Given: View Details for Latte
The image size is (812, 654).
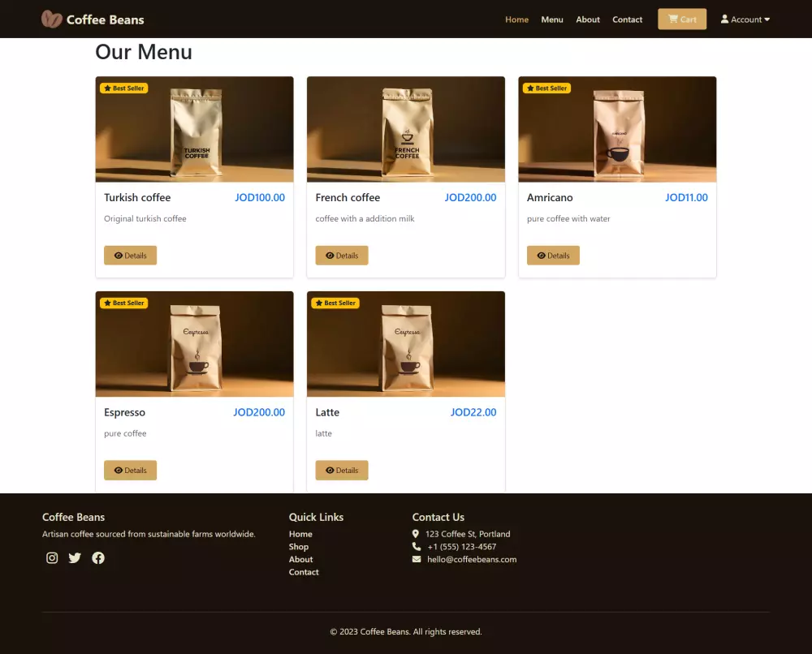Looking at the screenshot, I should [x=342, y=470].
